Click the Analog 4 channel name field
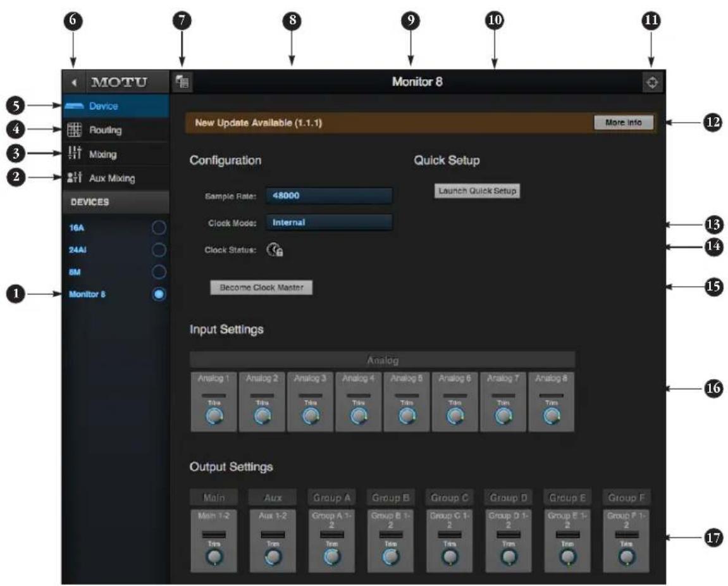This screenshot has width=728, height=586. pos(359,378)
